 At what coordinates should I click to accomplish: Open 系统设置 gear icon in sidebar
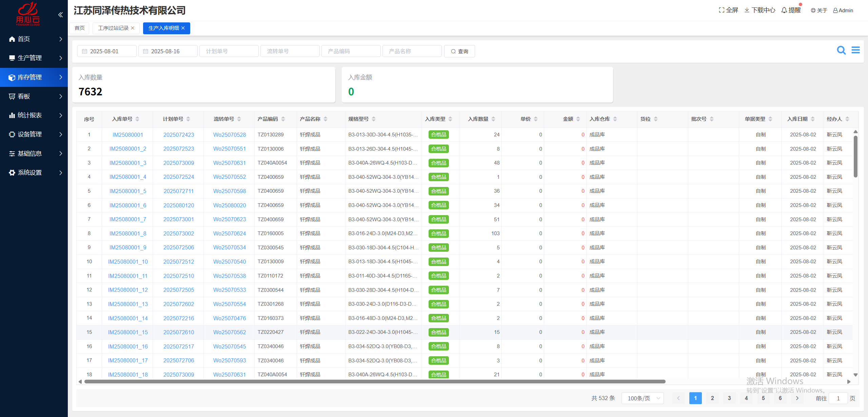[12, 173]
